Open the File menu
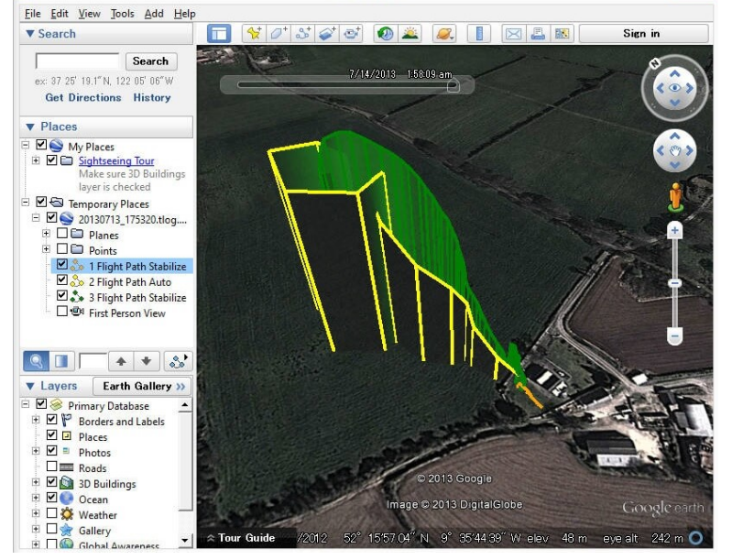732x560 pixels. (32, 14)
